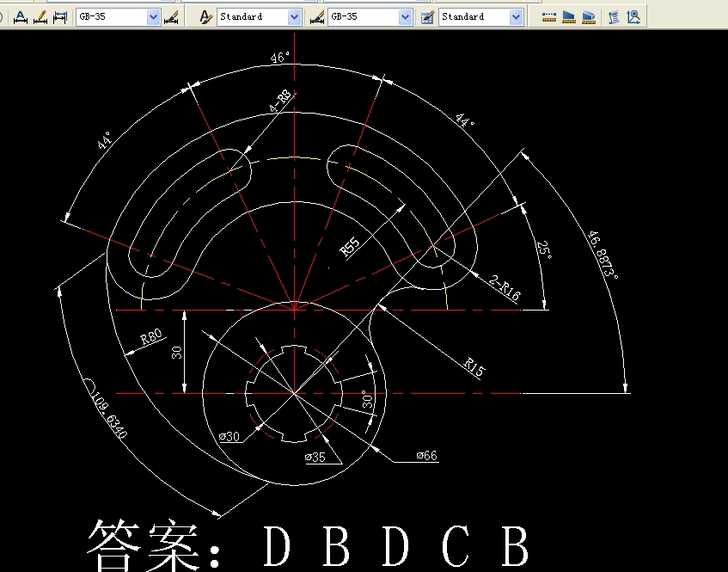Click the last toolbar icon with axes and magnifier

point(633,17)
